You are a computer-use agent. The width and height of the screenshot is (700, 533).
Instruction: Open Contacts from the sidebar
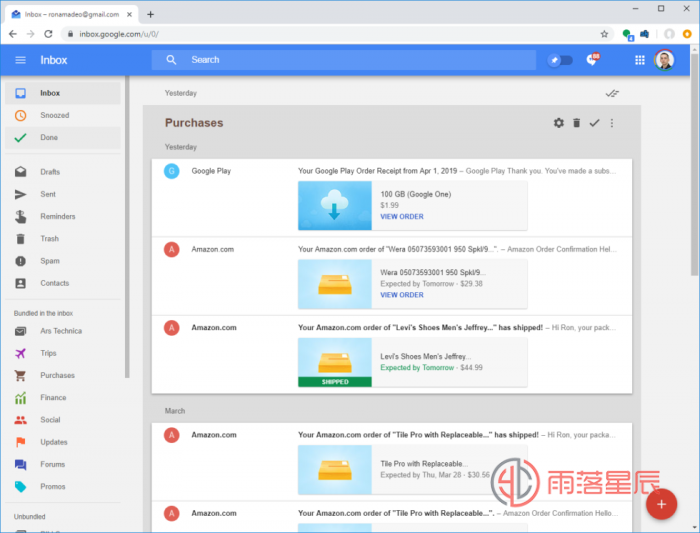point(63,283)
